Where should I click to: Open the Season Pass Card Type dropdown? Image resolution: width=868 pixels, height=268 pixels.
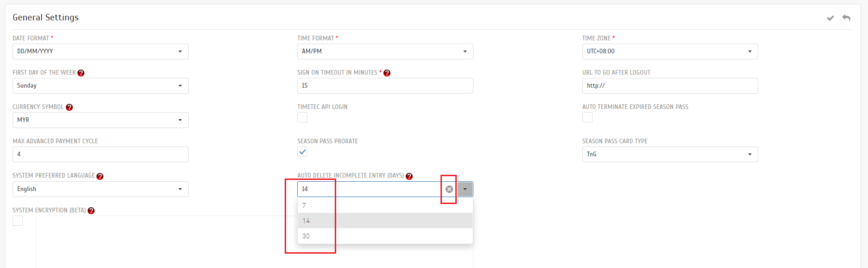pyautogui.click(x=670, y=154)
